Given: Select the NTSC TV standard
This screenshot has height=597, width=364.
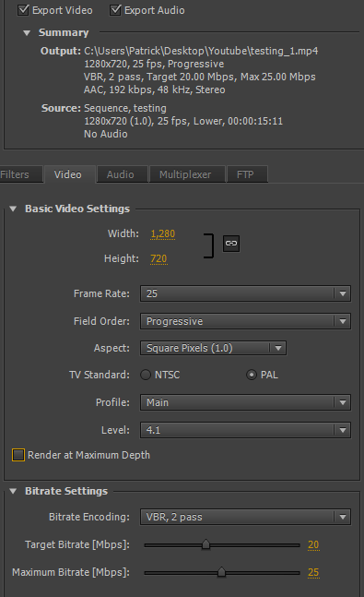Looking at the screenshot, I should tap(146, 375).
